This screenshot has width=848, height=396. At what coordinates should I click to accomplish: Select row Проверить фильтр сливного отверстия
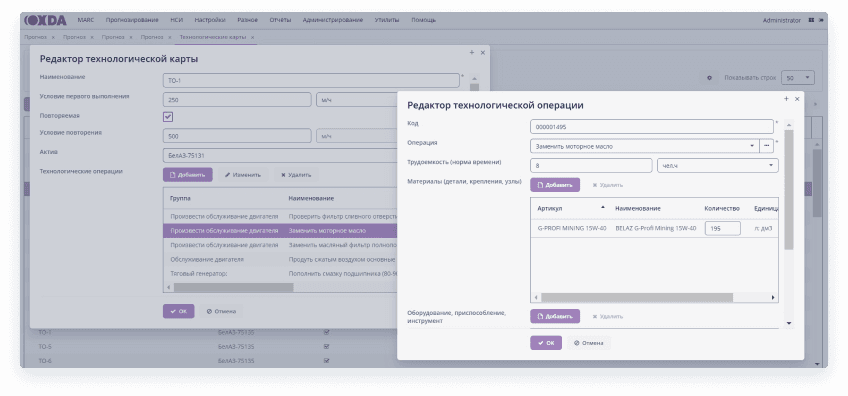(280, 216)
